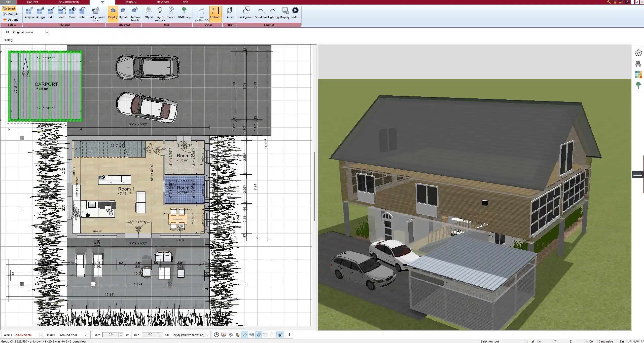644x343 pixels.
Task: Click the Select button
Action: tap(9, 9)
